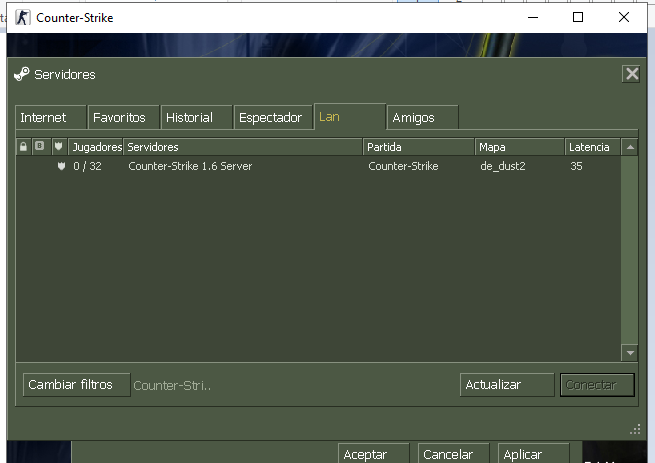Image resolution: width=655 pixels, height=463 pixels.
Task: Open Cambiar filtros
Action: click(x=76, y=384)
